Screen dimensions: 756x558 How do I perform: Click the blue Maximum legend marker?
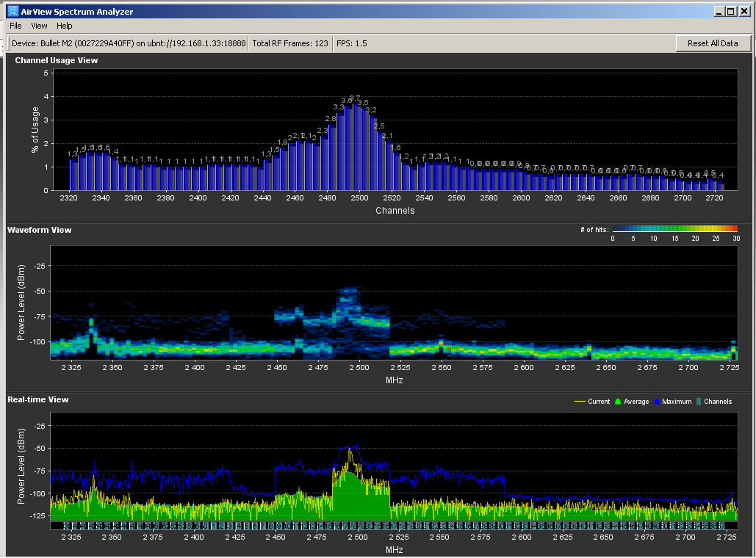656,402
